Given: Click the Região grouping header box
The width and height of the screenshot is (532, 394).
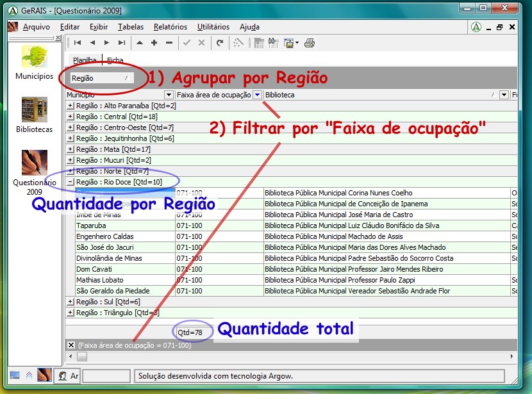Looking at the screenshot, I should 102,78.
